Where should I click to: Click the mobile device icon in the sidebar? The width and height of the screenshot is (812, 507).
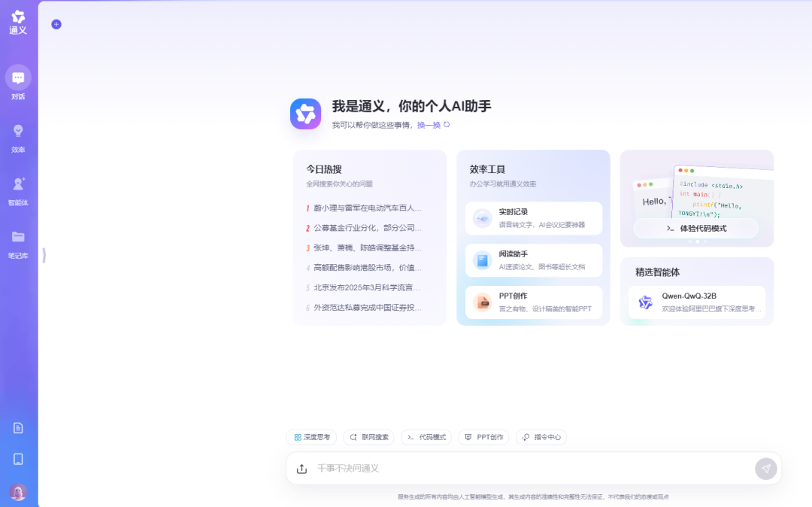18,460
